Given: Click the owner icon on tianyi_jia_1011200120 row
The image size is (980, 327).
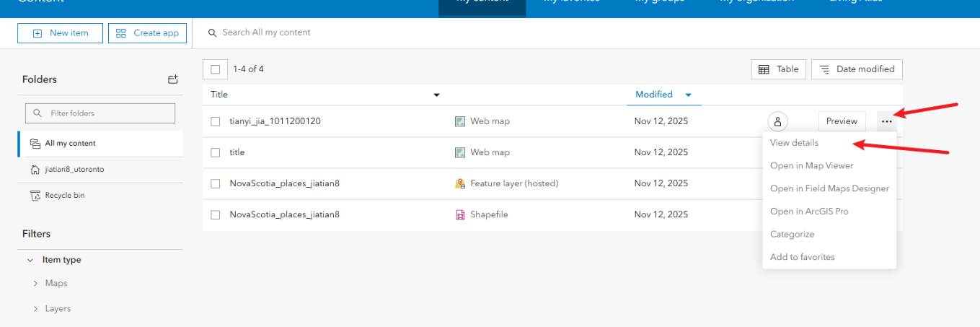Looking at the screenshot, I should tap(777, 121).
